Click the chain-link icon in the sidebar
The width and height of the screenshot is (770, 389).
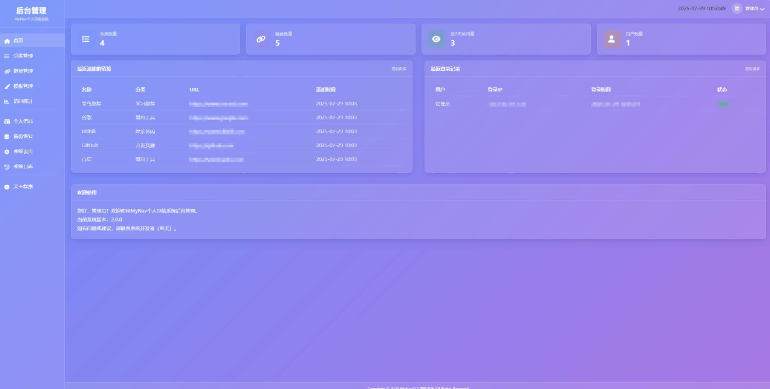tap(7, 71)
